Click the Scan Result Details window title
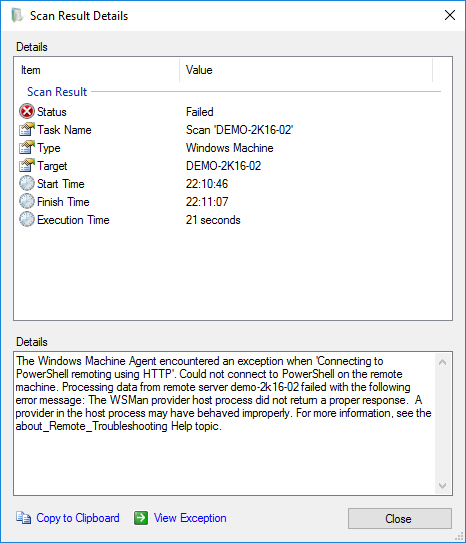 pos(79,16)
